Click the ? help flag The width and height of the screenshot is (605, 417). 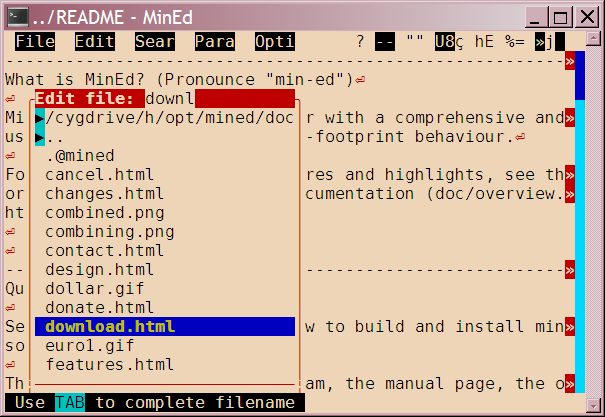tap(360, 41)
